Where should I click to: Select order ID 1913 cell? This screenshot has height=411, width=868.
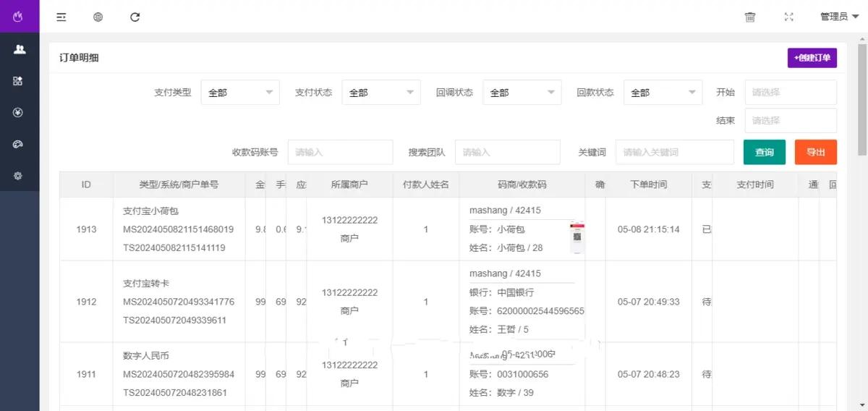click(x=86, y=229)
